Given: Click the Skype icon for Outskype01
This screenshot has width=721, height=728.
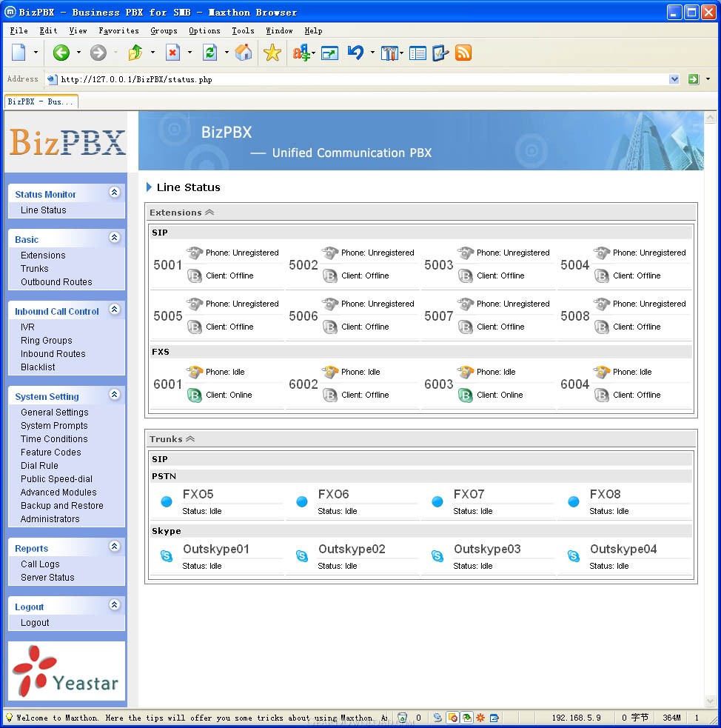Looking at the screenshot, I should pyautogui.click(x=167, y=555).
